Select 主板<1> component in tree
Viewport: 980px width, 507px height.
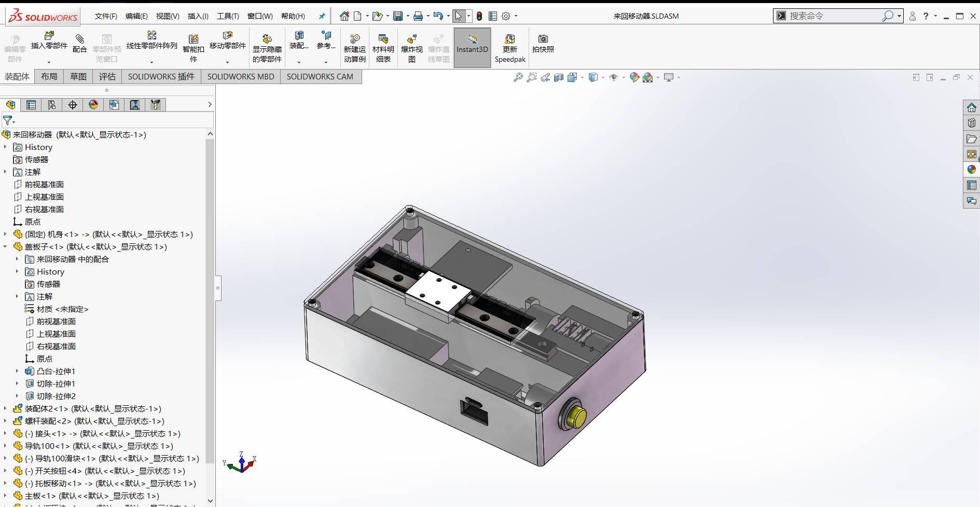click(x=92, y=496)
